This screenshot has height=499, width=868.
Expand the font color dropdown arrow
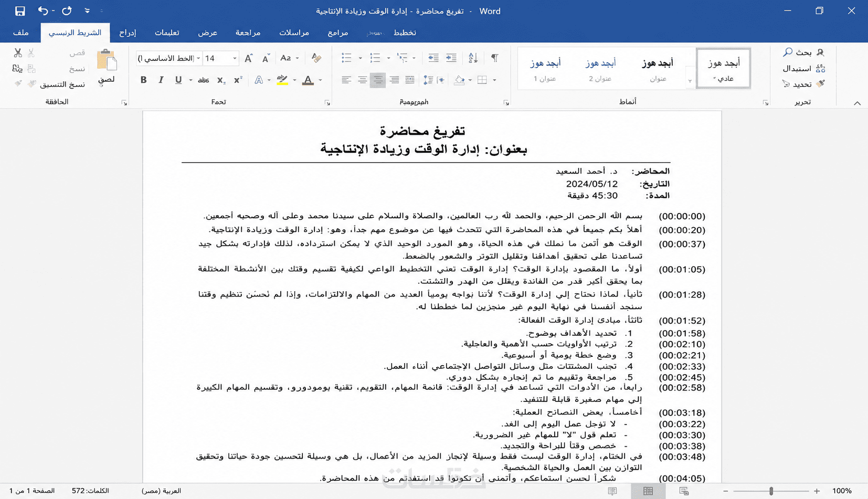[x=320, y=80]
